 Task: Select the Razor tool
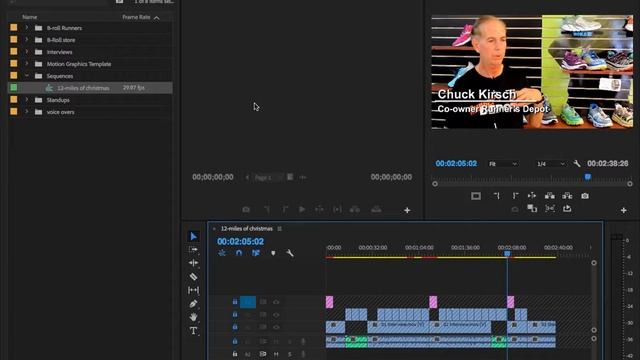tap(193, 277)
